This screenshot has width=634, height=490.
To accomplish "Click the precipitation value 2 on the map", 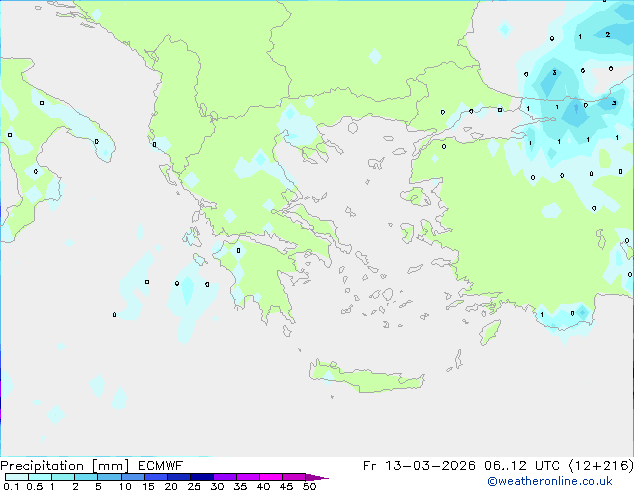I will tap(608, 35).
